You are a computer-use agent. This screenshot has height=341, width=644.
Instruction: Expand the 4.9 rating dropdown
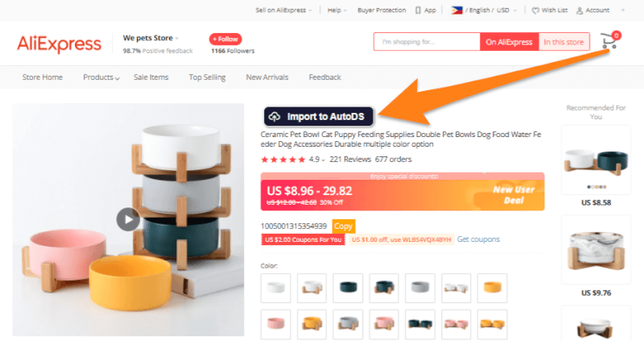point(316,160)
